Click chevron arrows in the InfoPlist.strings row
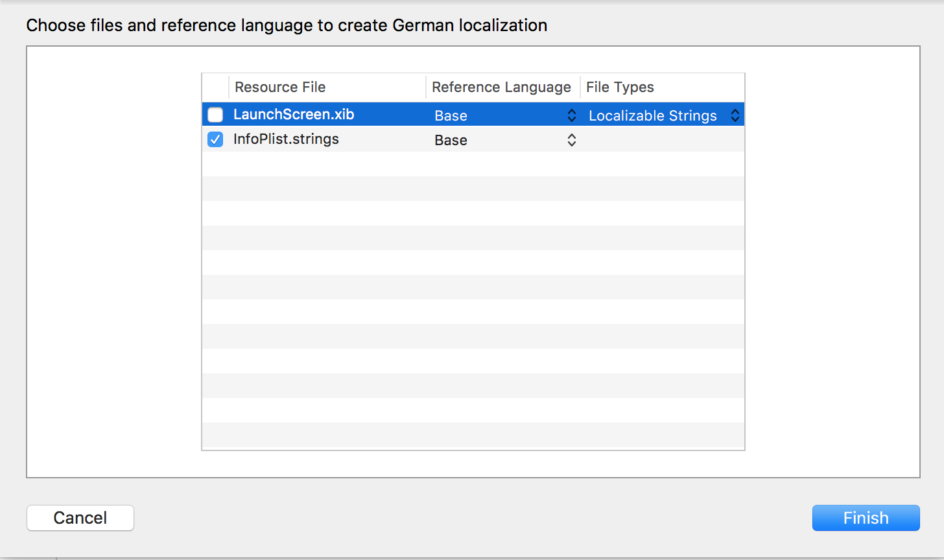Image resolution: width=944 pixels, height=560 pixels. (x=571, y=140)
